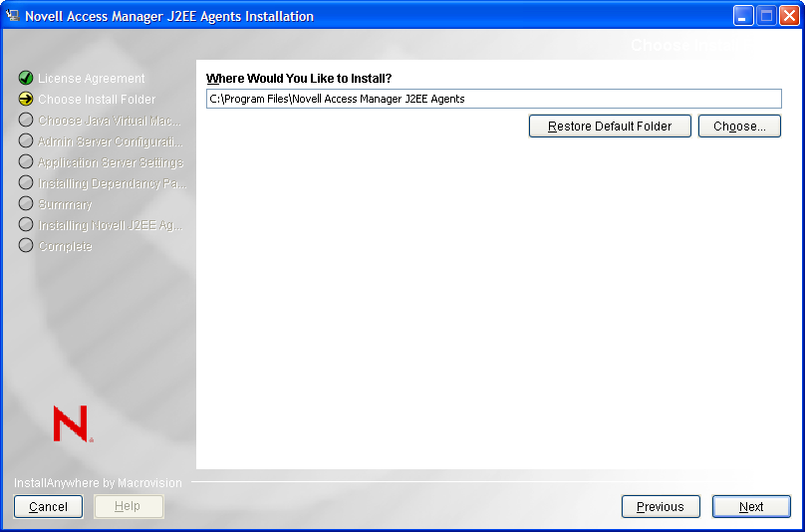Click the InstallAnywhere by Macrovision label

pyautogui.click(x=98, y=483)
